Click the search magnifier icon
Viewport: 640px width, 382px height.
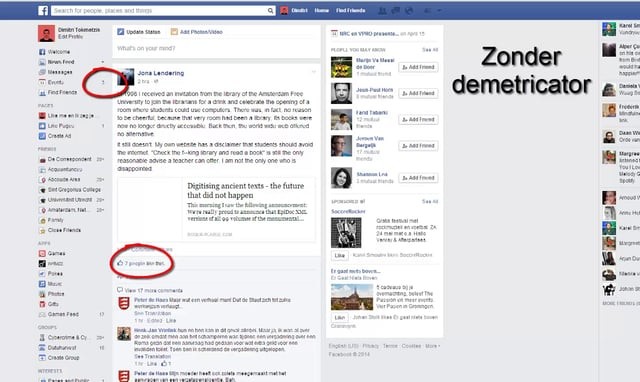click(x=270, y=11)
